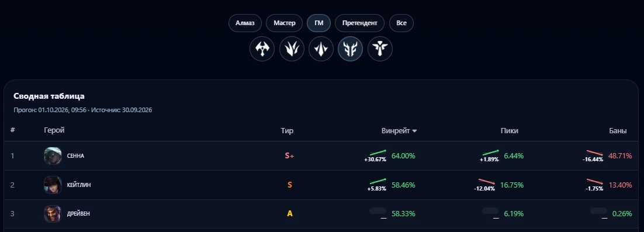The height and width of the screenshot is (232, 644).
Task: Select the Jungle role icon
Action: pos(292,49)
